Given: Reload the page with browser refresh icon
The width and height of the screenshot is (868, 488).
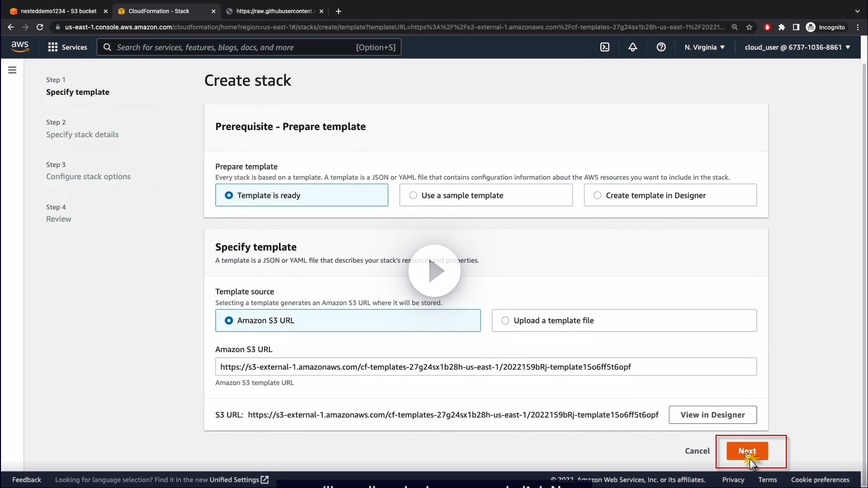Looking at the screenshot, I should [40, 27].
